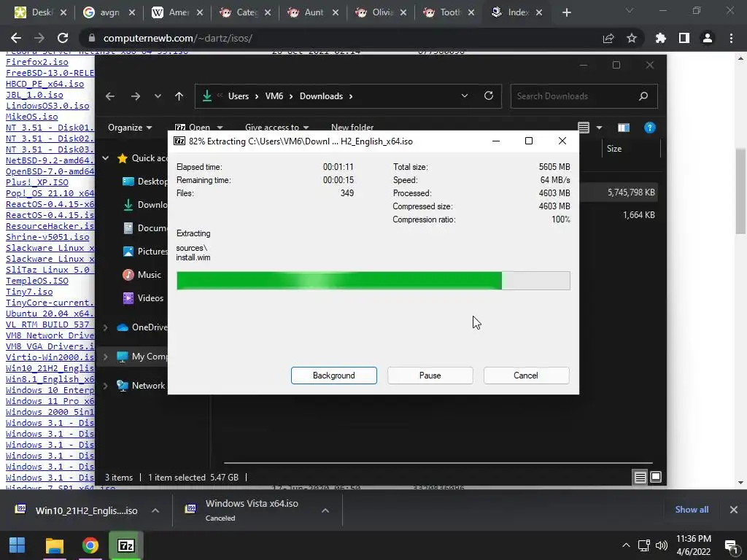Click the green extraction progress bar
747x560 pixels.
[x=373, y=281]
